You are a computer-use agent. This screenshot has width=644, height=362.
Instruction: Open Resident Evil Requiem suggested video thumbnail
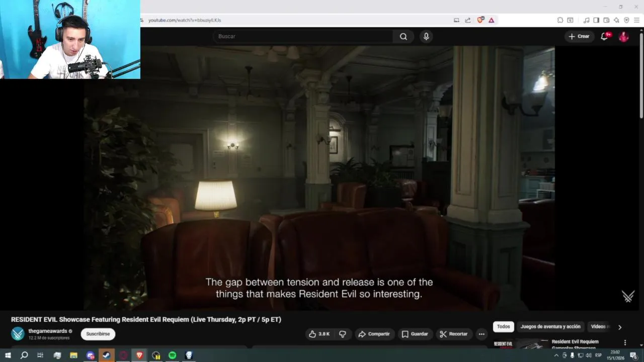click(520, 344)
